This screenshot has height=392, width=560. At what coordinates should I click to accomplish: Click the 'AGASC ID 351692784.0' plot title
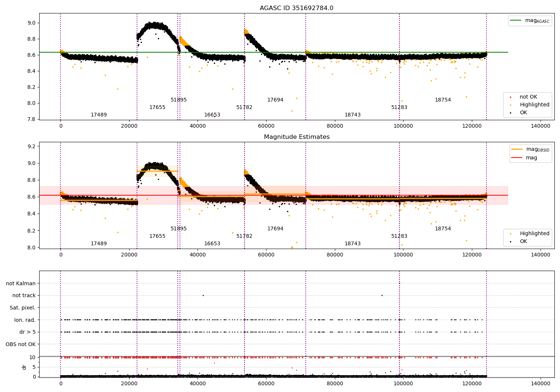point(296,8)
